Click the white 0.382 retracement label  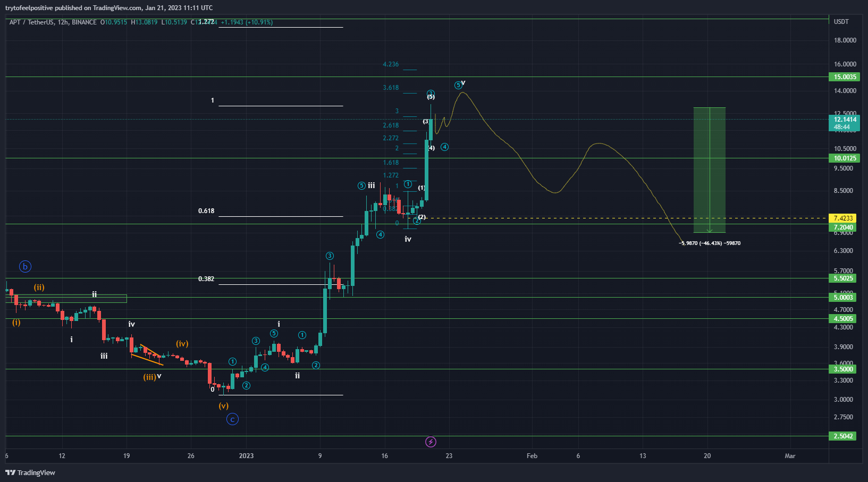(x=206, y=279)
